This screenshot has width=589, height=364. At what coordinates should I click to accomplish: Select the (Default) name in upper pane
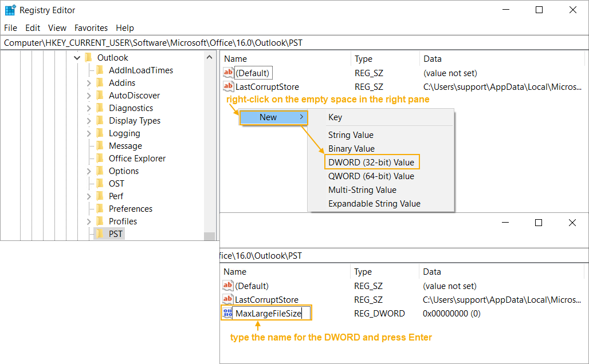[x=253, y=73]
